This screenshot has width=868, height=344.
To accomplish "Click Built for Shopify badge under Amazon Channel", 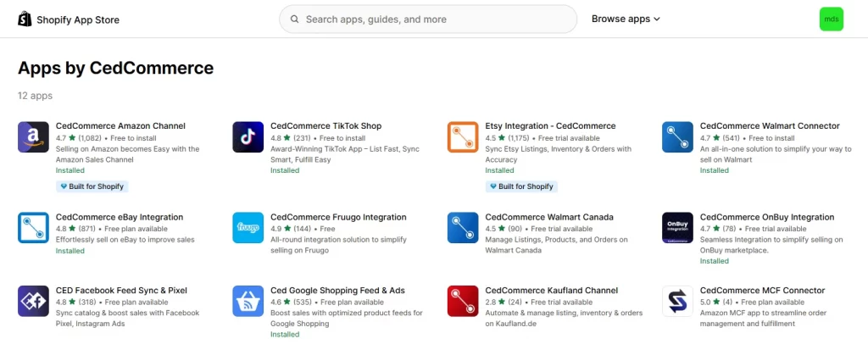I will pyautogui.click(x=92, y=186).
